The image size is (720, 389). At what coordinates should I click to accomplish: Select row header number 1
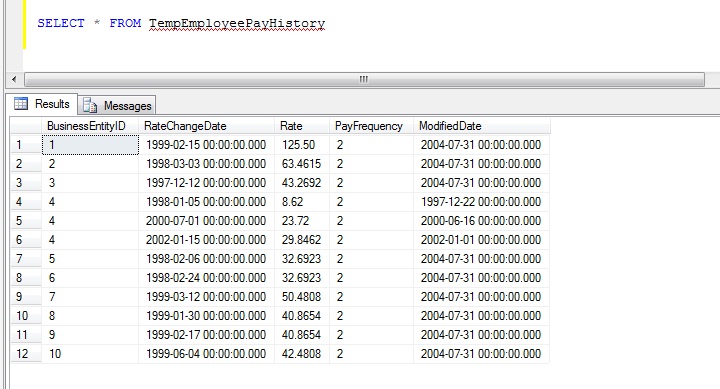[26, 145]
